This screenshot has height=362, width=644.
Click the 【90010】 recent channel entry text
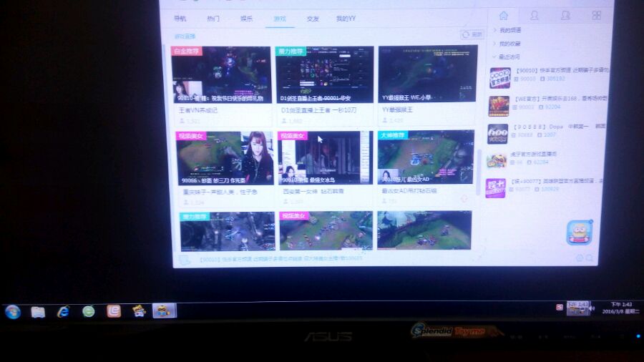(x=562, y=70)
